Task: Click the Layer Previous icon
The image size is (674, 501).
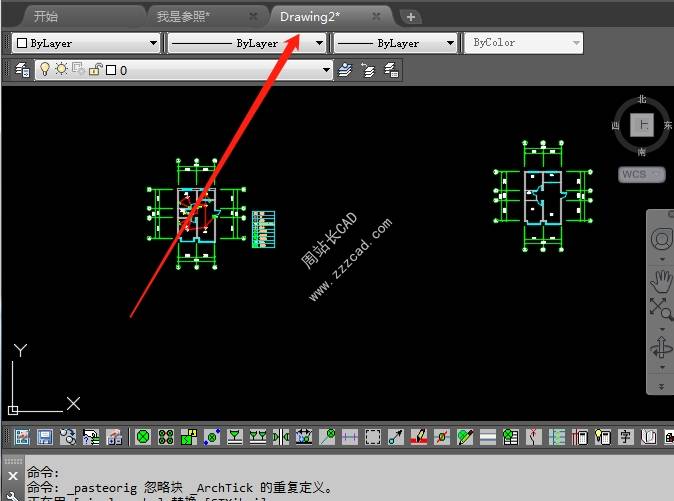Action: click(x=368, y=70)
